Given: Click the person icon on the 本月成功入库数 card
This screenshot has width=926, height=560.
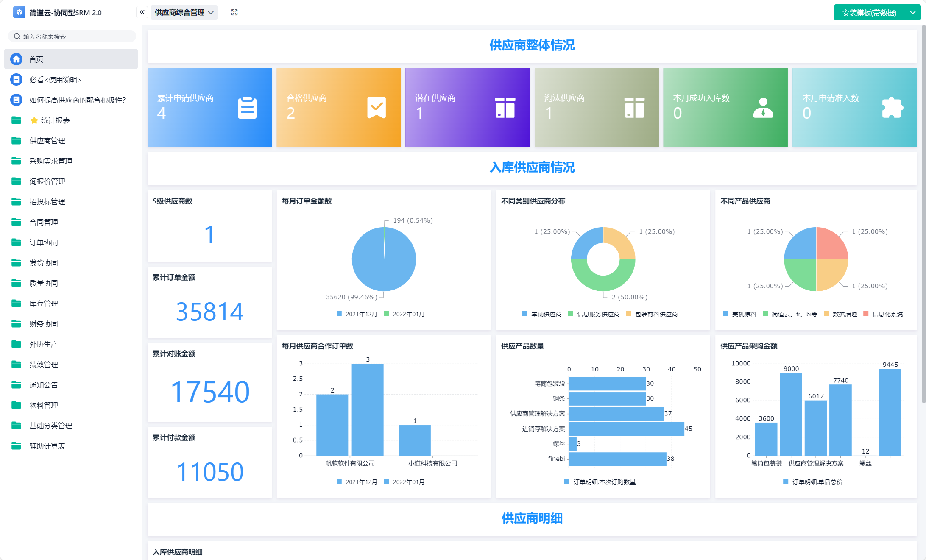Looking at the screenshot, I should 763,108.
